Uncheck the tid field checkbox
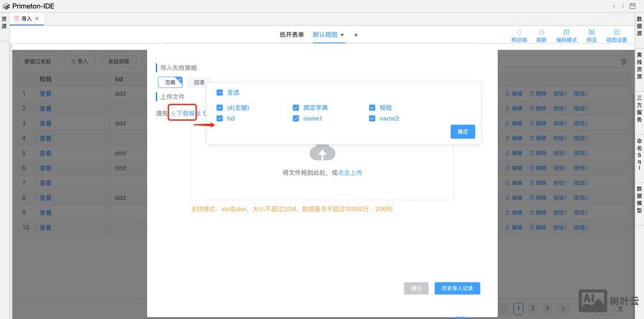 click(x=219, y=119)
